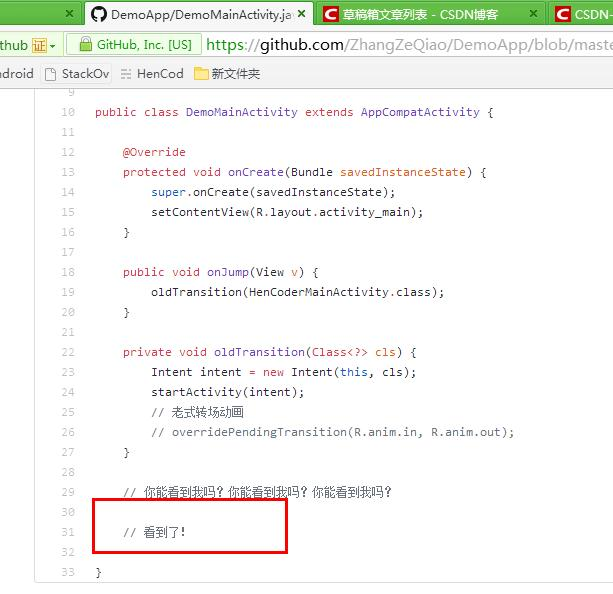This screenshot has height=594, width=613.
Task: Open the last CSDN tab on the right
Action: [x=581, y=14]
